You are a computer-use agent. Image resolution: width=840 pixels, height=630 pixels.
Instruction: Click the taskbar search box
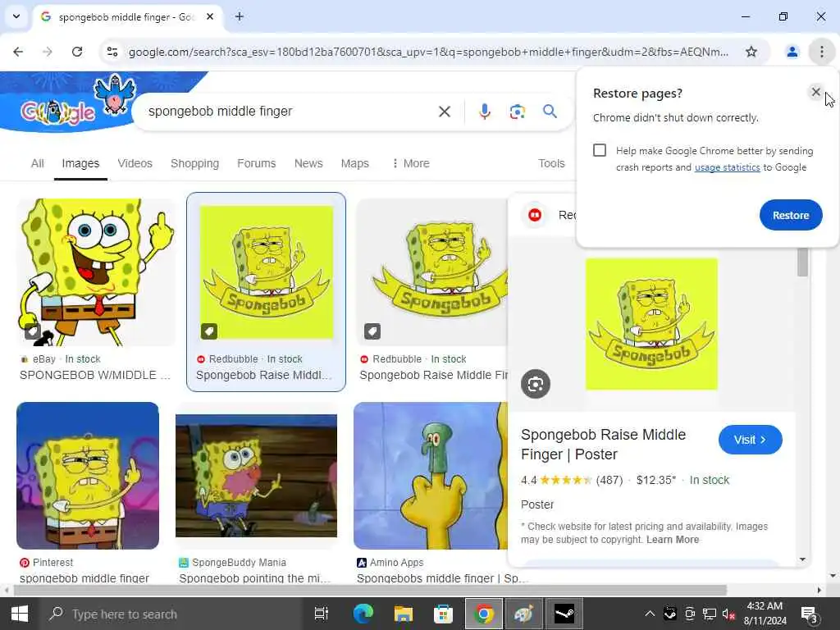171,614
